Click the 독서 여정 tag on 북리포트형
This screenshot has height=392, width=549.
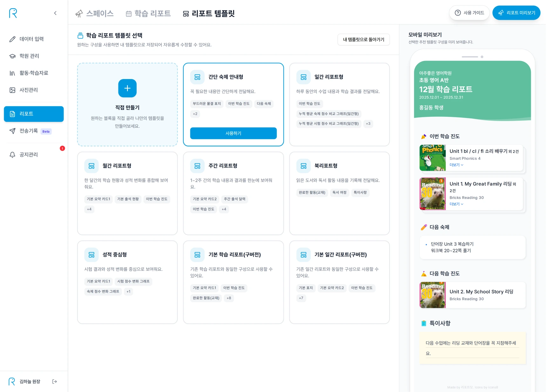[339, 193]
